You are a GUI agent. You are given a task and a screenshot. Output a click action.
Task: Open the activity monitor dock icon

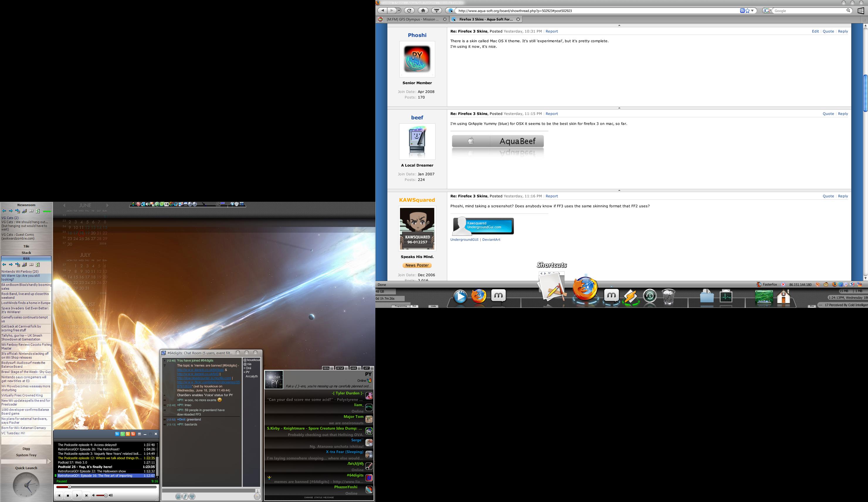coord(726,296)
